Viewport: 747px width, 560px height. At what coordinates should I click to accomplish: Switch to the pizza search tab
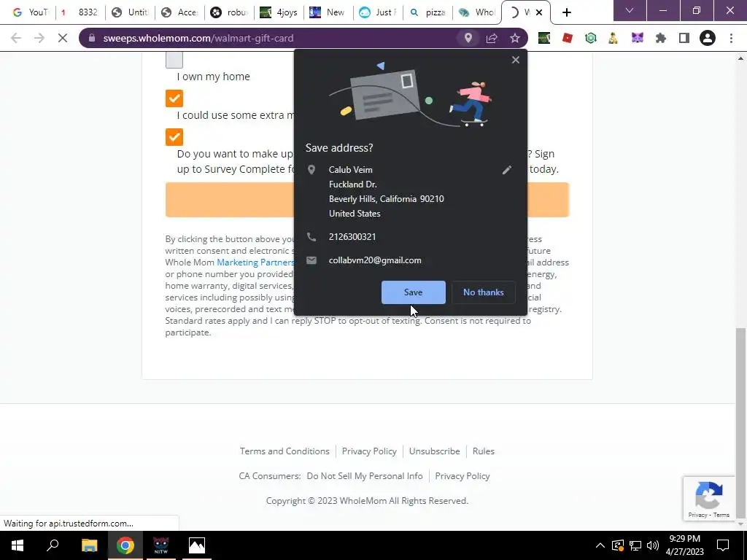click(427, 12)
